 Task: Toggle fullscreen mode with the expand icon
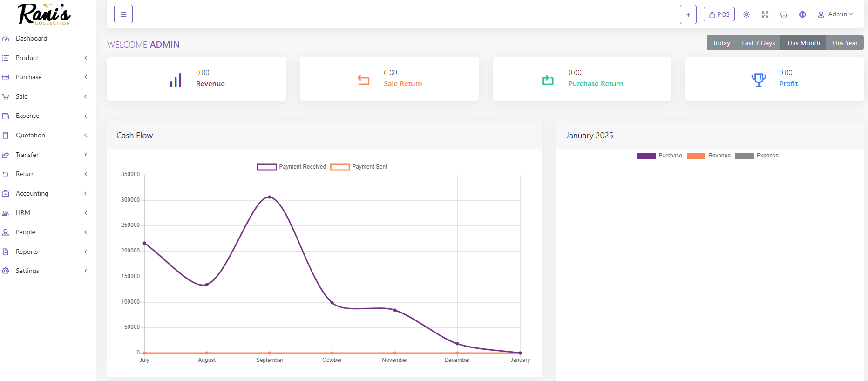pos(765,14)
